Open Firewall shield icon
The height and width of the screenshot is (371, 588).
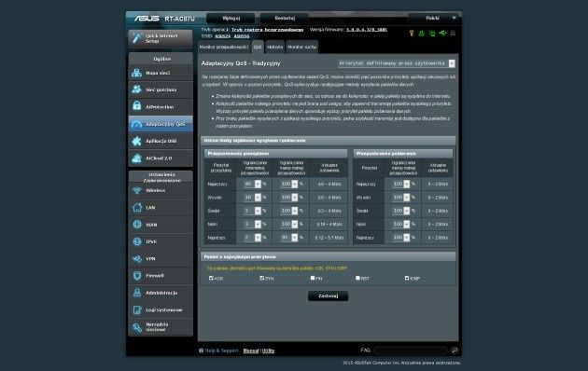click(x=137, y=276)
